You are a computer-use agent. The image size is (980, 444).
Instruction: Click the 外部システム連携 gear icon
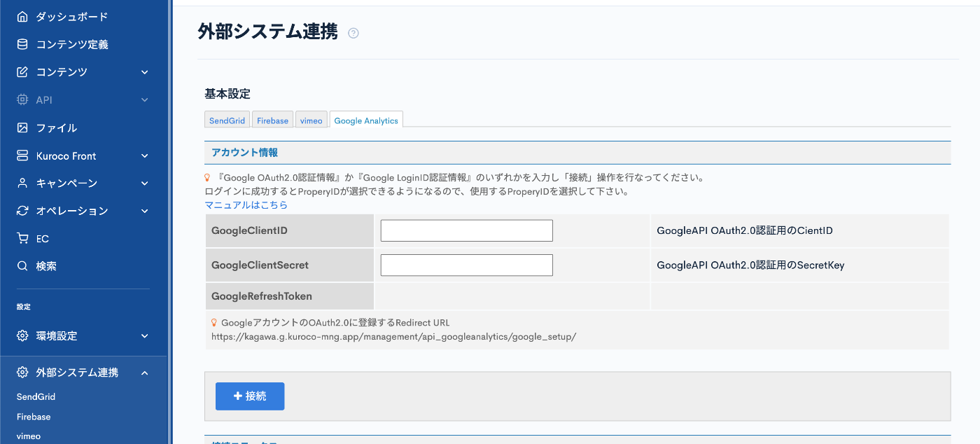click(x=22, y=373)
